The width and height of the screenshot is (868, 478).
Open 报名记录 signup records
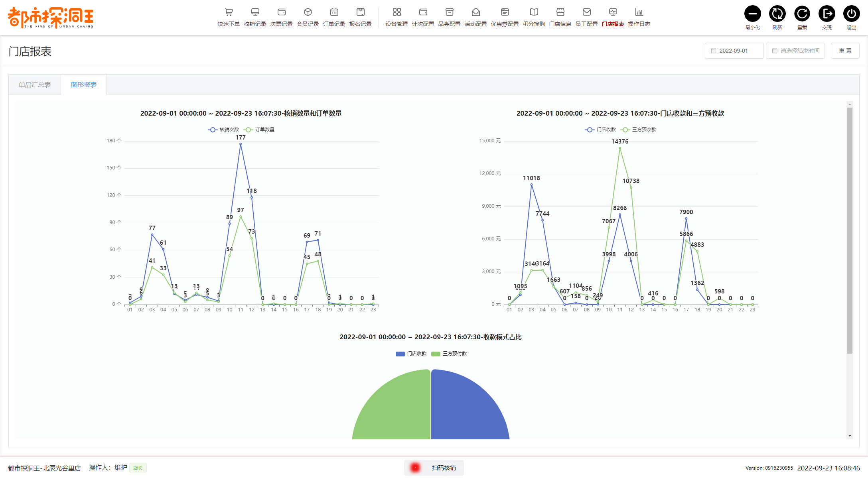click(360, 17)
